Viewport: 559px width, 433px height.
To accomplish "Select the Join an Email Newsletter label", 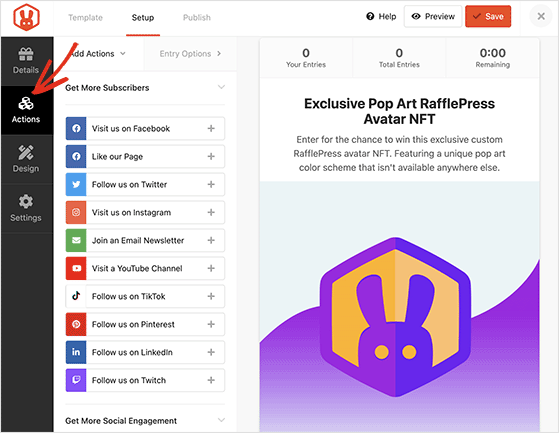I will pos(138,240).
